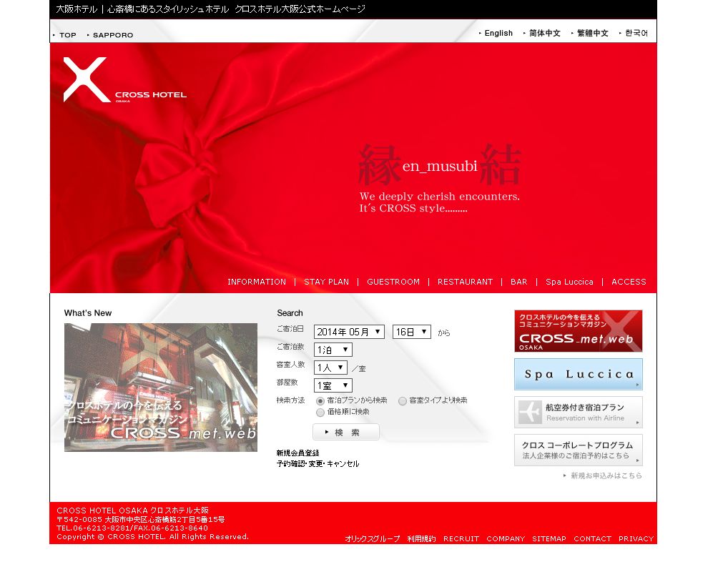Open the CONTACT footer link
Viewport: 728px width, 562px height.
[x=592, y=539]
